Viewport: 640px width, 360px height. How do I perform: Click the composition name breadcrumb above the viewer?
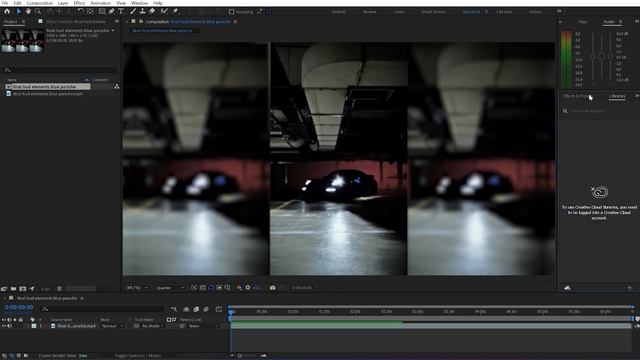[x=162, y=30]
